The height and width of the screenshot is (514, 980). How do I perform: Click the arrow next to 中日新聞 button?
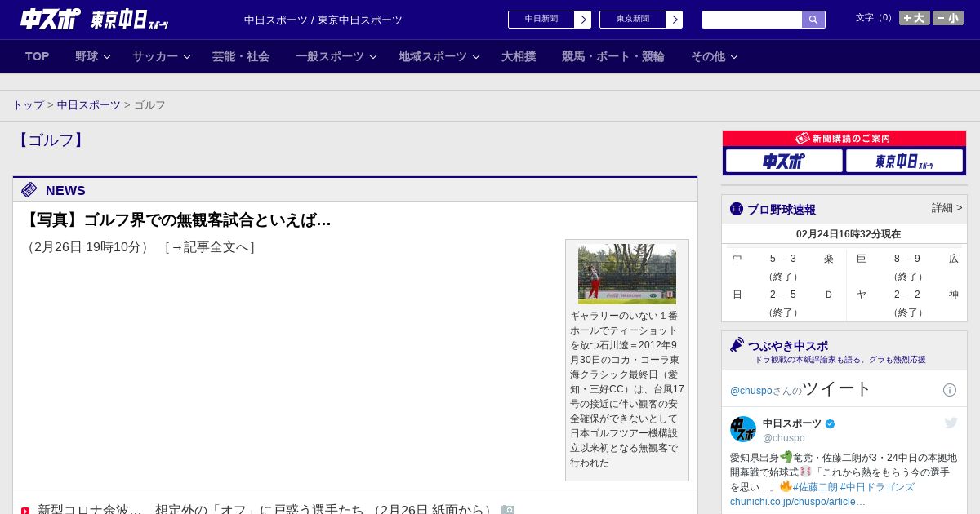[583, 20]
